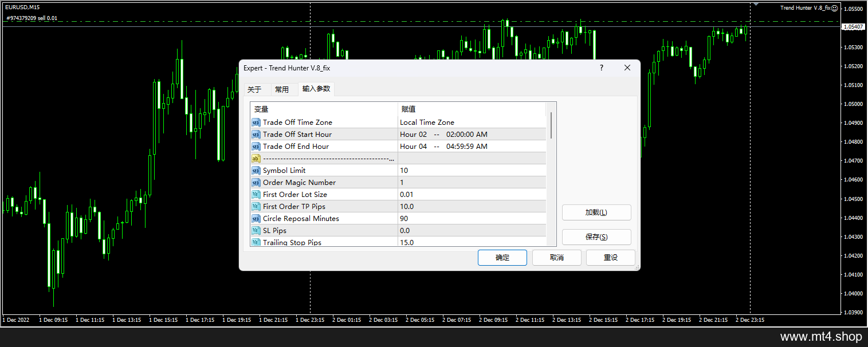The image size is (868, 347).
Task: Close the Expert Trend Hunter dialog
Action: click(627, 68)
